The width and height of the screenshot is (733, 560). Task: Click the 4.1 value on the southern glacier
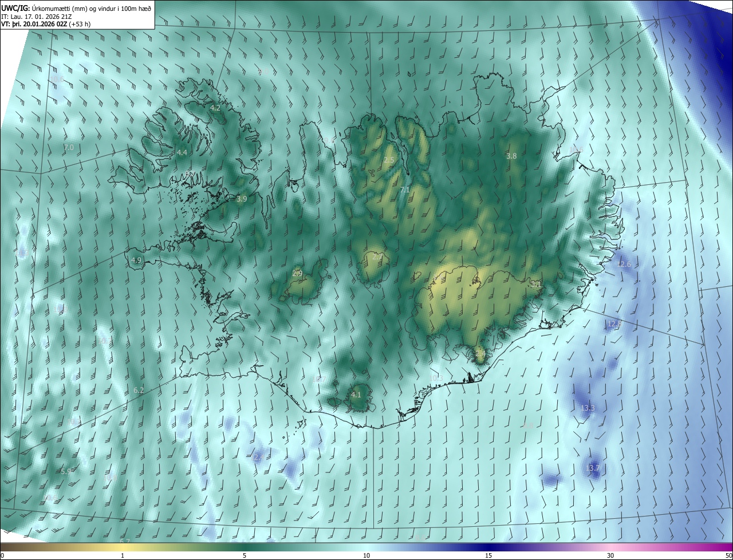pos(356,395)
